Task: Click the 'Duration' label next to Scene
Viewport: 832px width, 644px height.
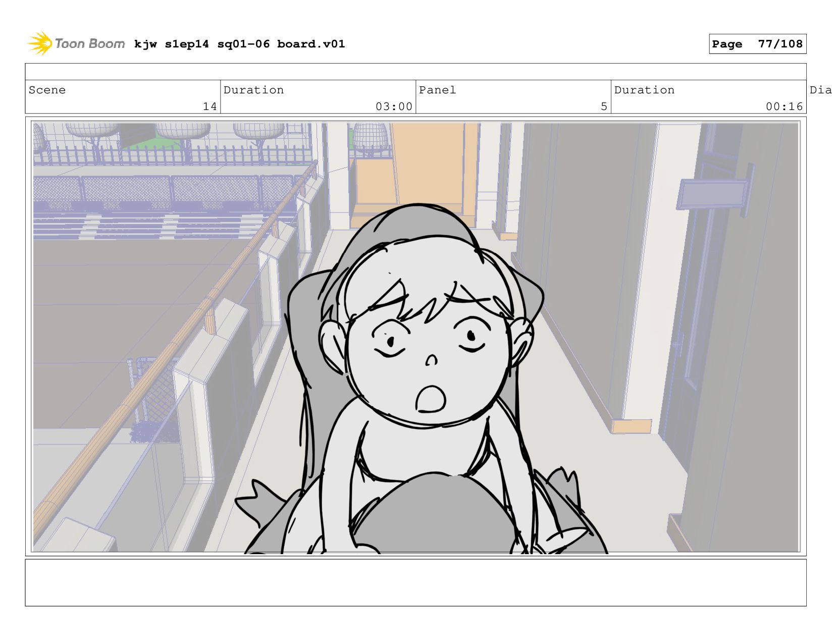Action: [253, 90]
